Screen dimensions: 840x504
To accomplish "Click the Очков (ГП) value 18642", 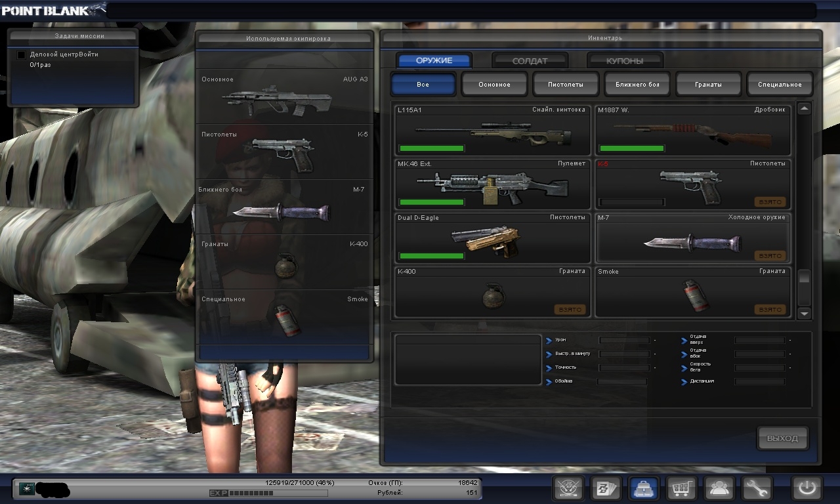I will tap(468, 483).
